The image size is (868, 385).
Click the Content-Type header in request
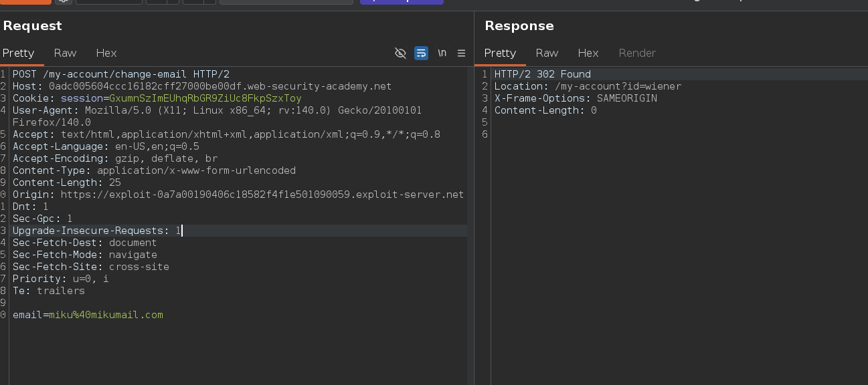point(154,170)
